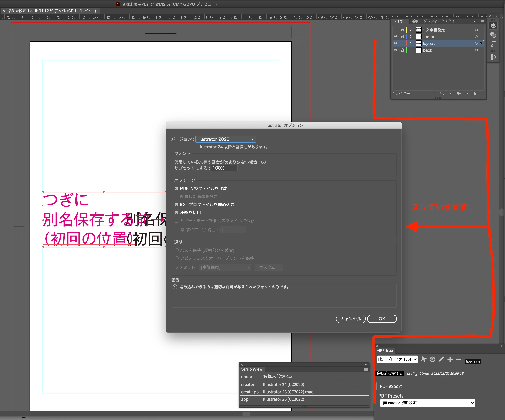This screenshot has width=505, height=420.
Task: Click the locate object magnifier in Layers panel
Action: point(442,94)
